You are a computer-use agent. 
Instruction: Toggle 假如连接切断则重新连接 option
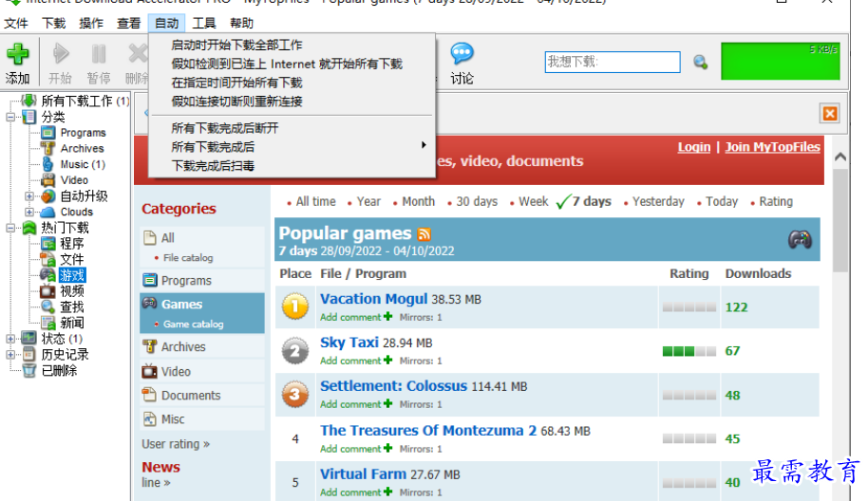[x=236, y=102]
